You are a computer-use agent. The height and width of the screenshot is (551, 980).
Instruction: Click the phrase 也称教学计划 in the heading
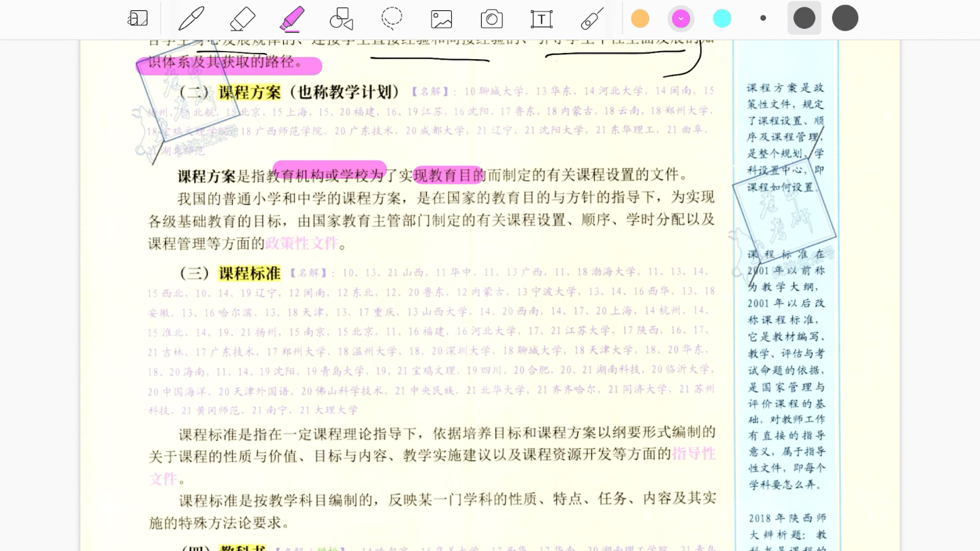pos(345,93)
